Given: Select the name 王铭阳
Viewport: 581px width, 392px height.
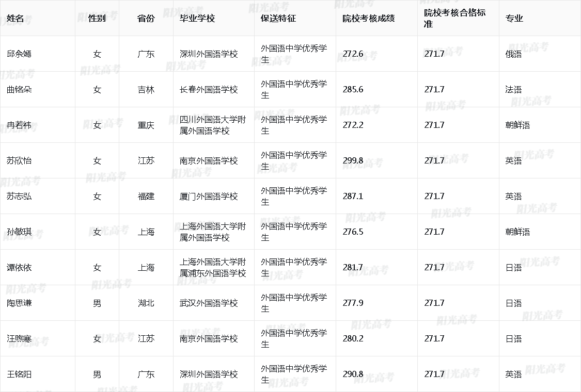Looking at the screenshot, I should tap(20, 374).
